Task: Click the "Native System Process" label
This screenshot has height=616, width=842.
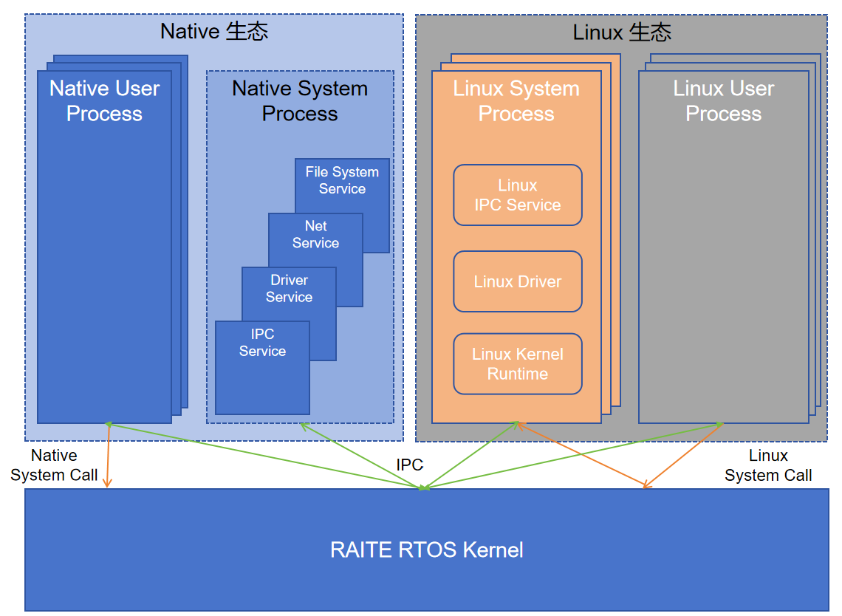Action: pyautogui.click(x=300, y=101)
